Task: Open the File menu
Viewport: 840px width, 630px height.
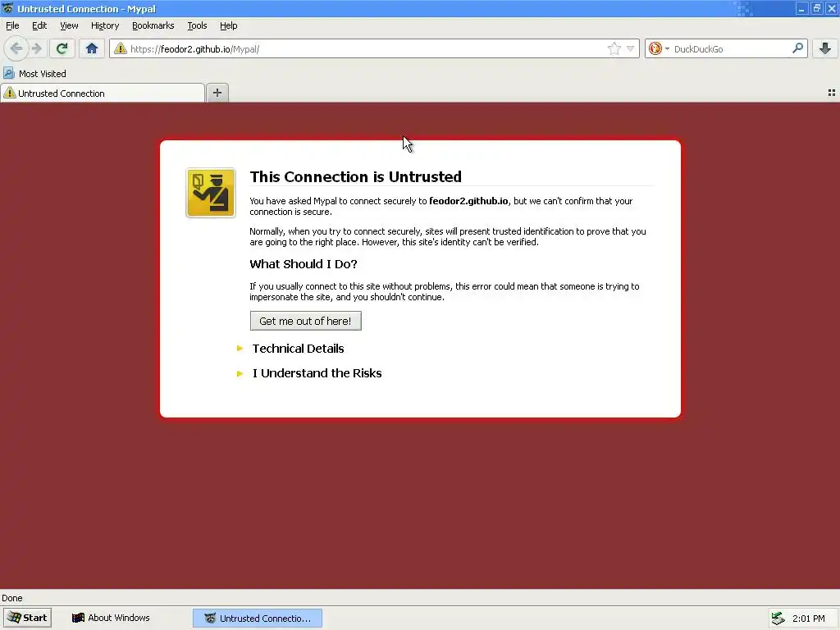Action: tap(12, 25)
